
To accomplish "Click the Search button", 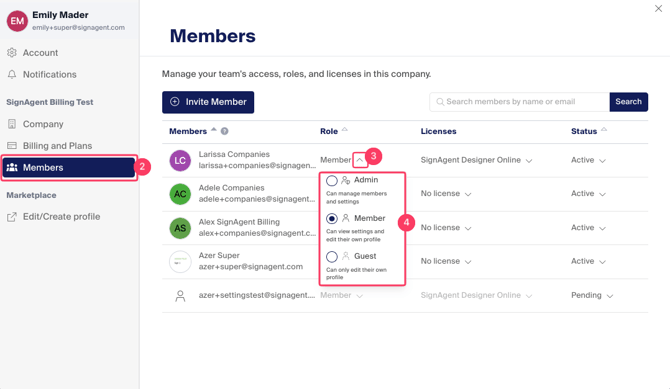I will pos(629,102).
